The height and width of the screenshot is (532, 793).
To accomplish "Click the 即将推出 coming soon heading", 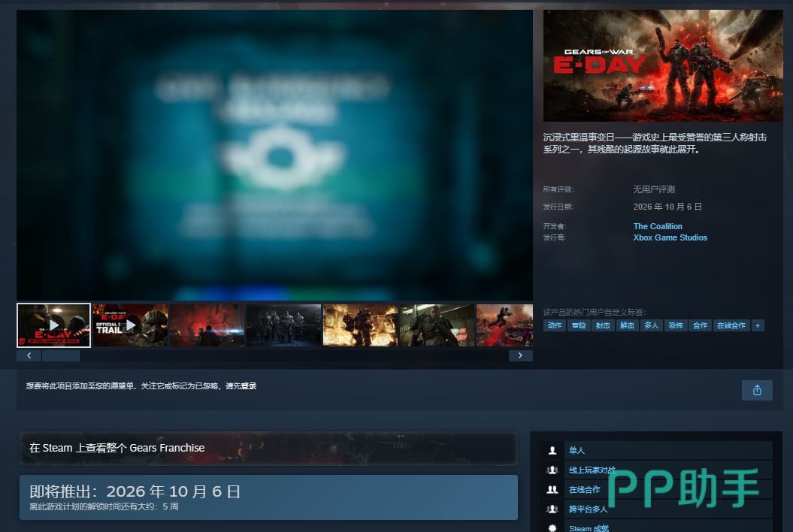I will [x=135, y=491].
